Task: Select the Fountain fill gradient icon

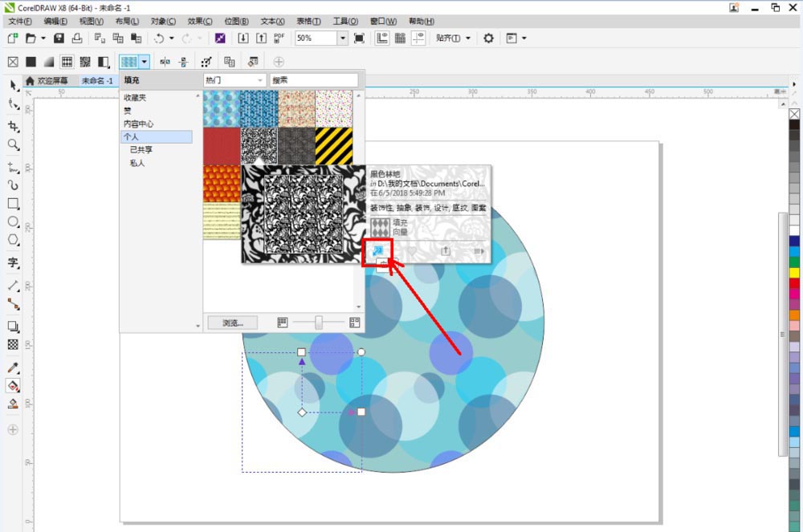Action: [49, 62]
